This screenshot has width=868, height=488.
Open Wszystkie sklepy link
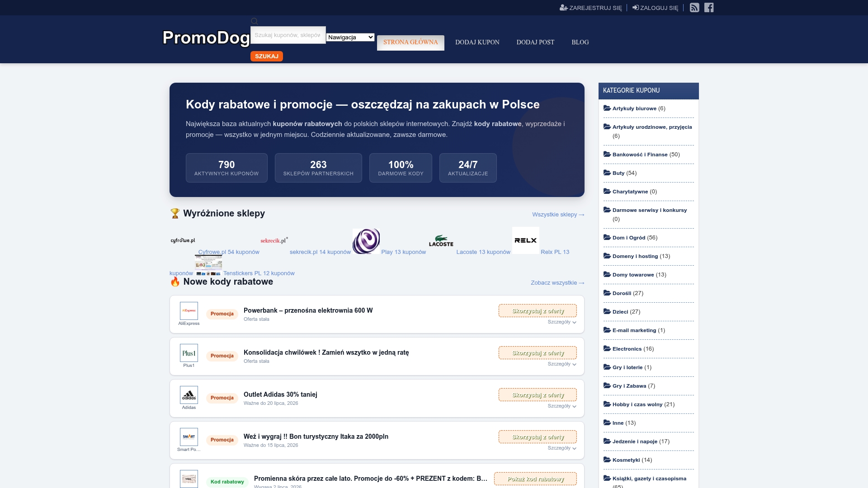(558, 215)
